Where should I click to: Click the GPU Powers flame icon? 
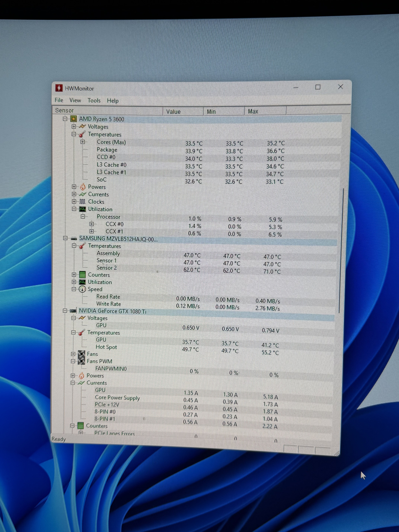point(81,375)
